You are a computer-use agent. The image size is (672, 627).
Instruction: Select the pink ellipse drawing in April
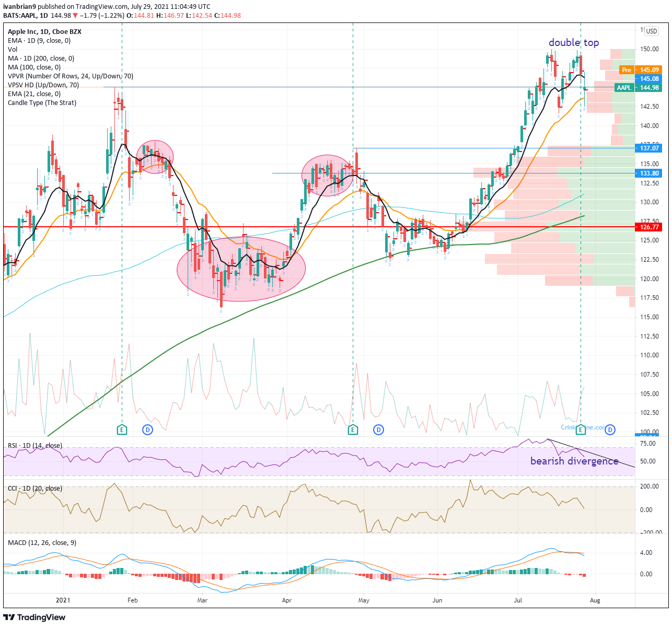(328, 176)
